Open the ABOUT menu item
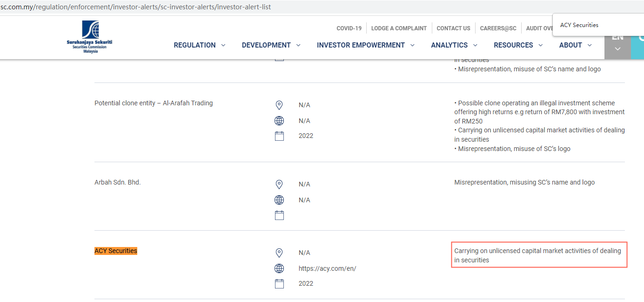Screen dimensions: 644x302 [x=570, y=45]
